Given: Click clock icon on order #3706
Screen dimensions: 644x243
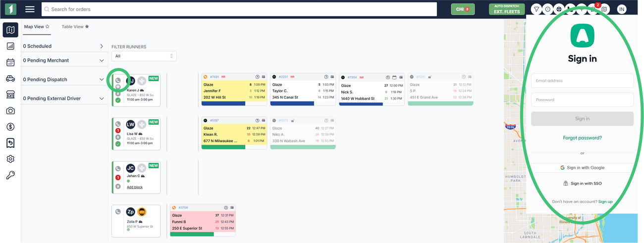Looking at the screenshot, I should point(226,208).
